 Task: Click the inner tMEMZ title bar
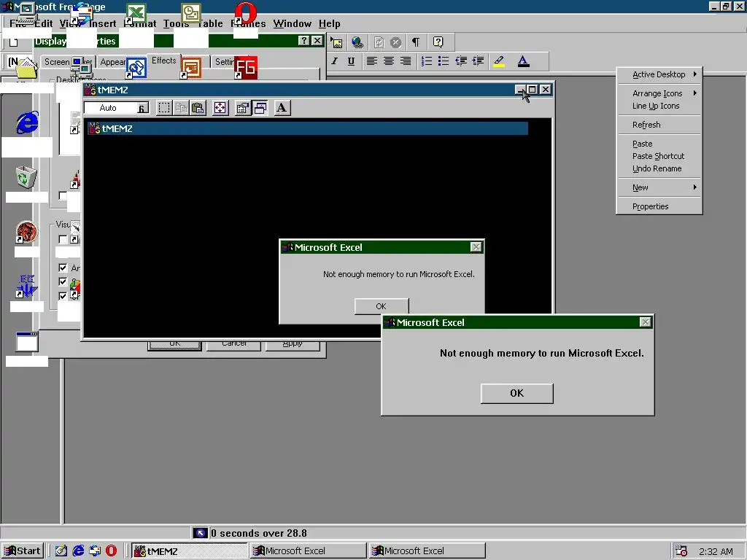[307, 128]
